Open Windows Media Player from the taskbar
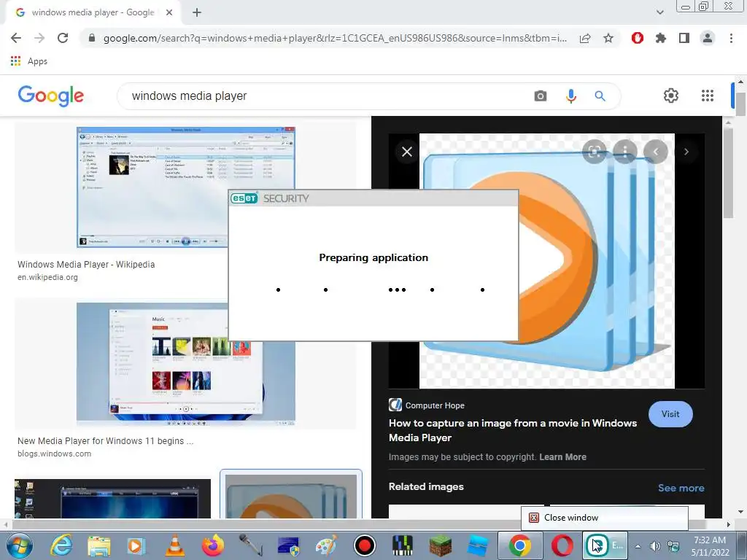 pos(136,545)
